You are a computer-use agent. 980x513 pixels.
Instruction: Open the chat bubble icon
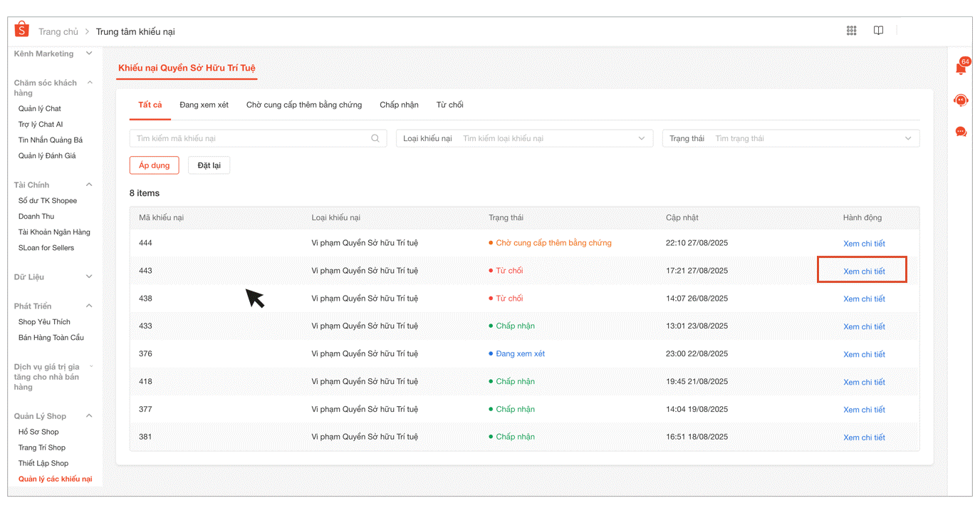pos(961,132)
